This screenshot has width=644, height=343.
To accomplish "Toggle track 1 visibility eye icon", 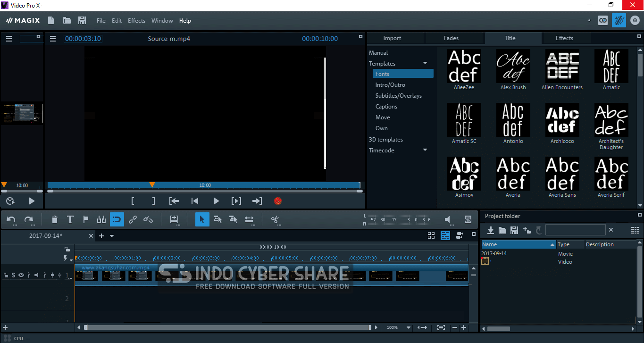I will pos(21,275).
